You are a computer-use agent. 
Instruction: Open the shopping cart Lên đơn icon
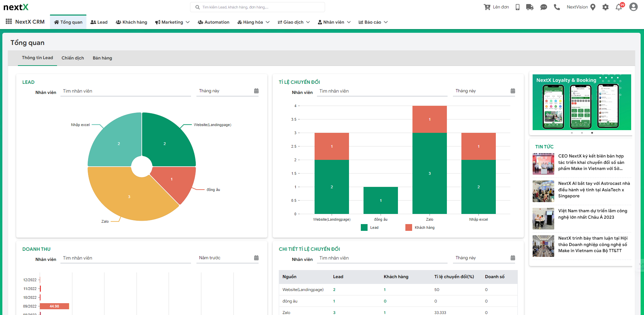click(x=487, y=7)
